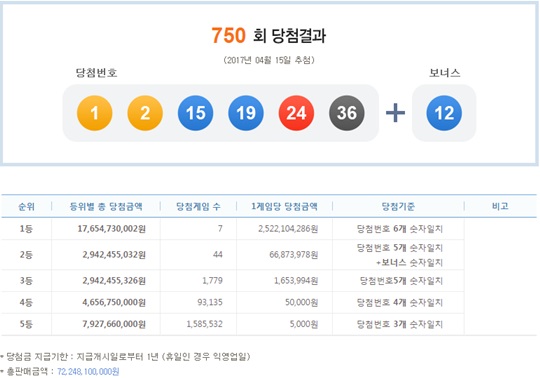Click the 5등 winning game count 1,585,532
The image size is (540, 378).
pos(205,324)
